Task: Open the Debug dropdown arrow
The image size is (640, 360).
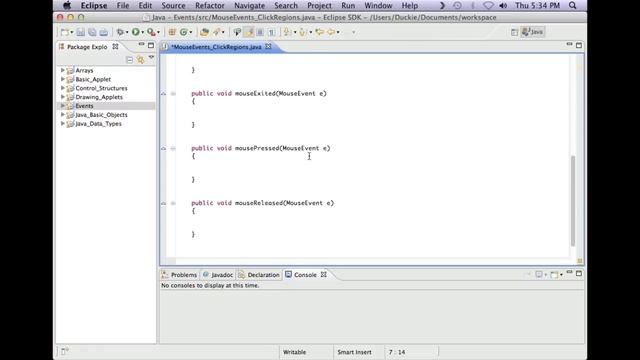Action: click(127, 32)
